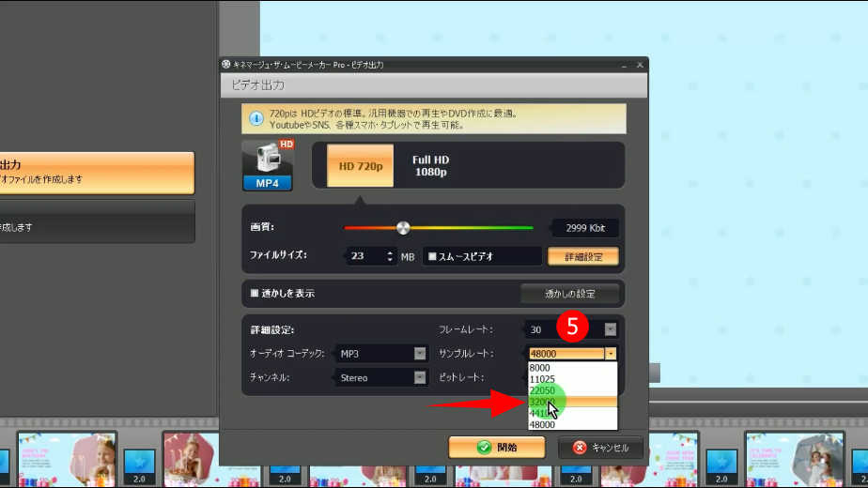This screenshot has height=488, width=868.
Task: Enable the スムーズビデオ checkbox
Action: [x=432, y=256]
